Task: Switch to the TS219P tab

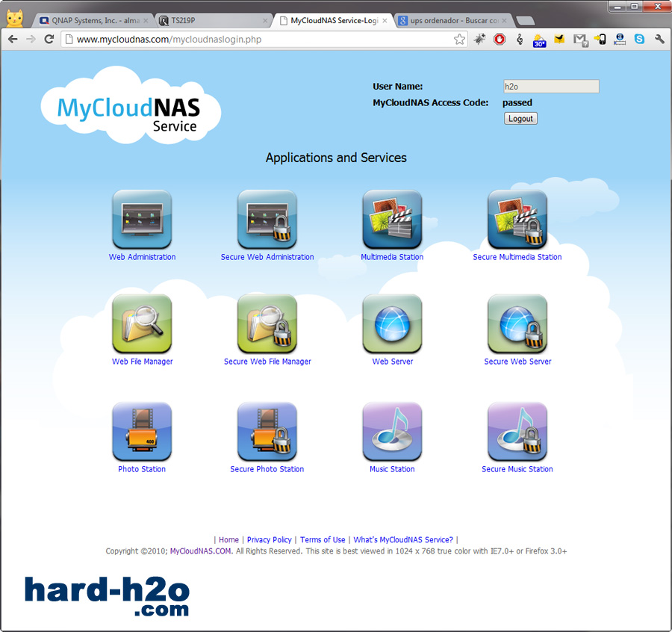Action: (214, 21)
